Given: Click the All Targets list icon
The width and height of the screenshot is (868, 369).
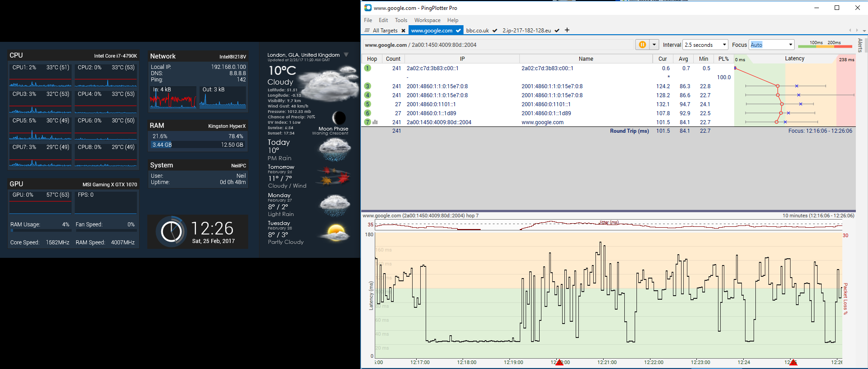Looking at the screenshot, I should (x=367, y=31).
